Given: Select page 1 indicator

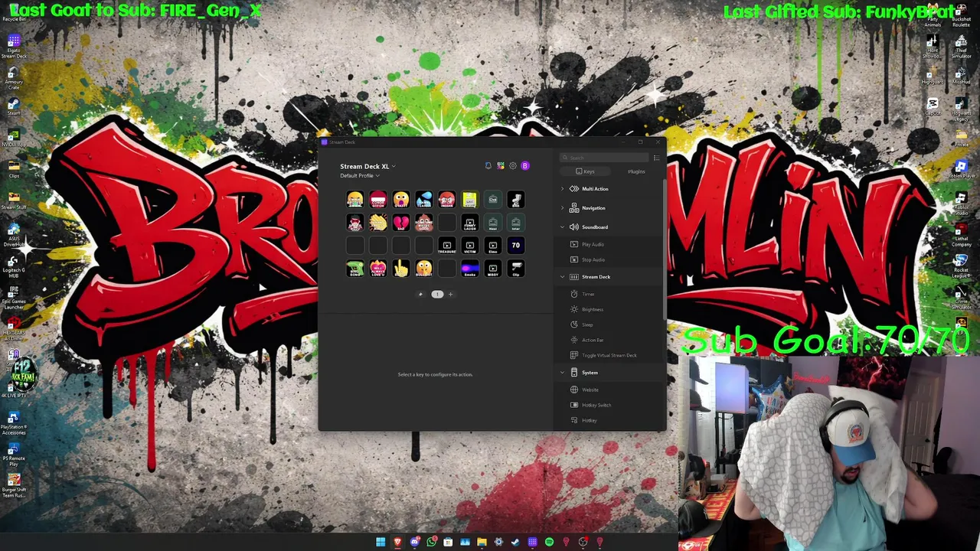Looking at the screenshot, I should pyautogui.click(x=437, y=295).
